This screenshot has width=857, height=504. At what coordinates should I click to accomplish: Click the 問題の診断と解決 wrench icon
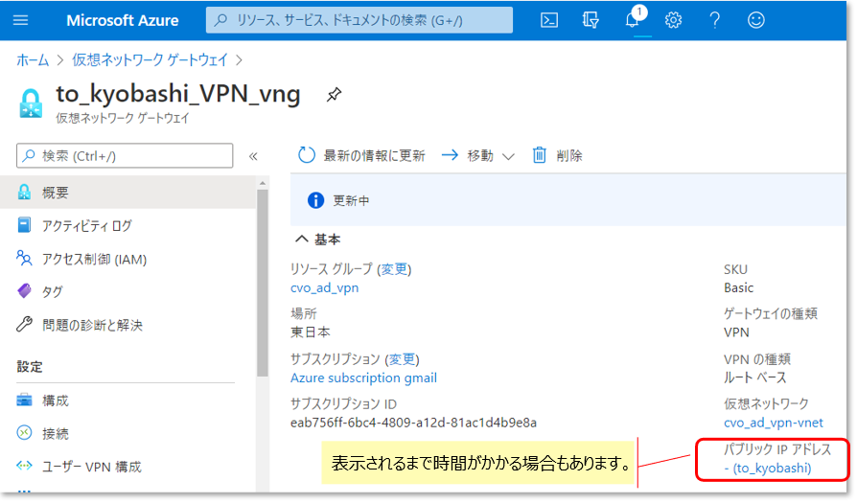coord(24,325)
